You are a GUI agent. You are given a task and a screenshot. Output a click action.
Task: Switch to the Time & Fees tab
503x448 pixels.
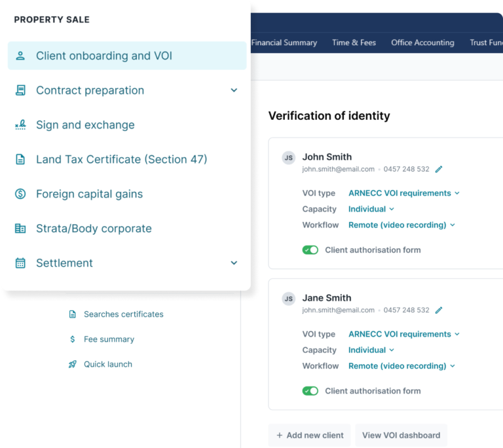click(x=354, y=43)
